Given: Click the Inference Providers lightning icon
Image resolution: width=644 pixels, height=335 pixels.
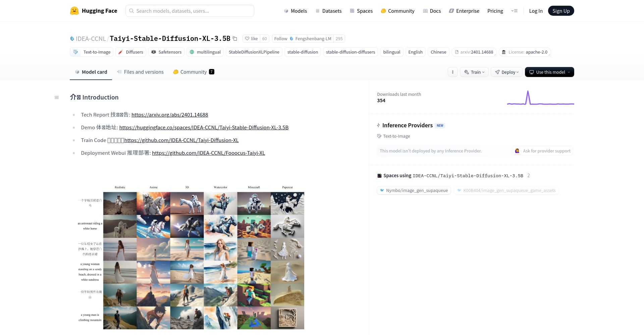Looking at the screenshot, I should pyautogui.click(x=378, y=125).
